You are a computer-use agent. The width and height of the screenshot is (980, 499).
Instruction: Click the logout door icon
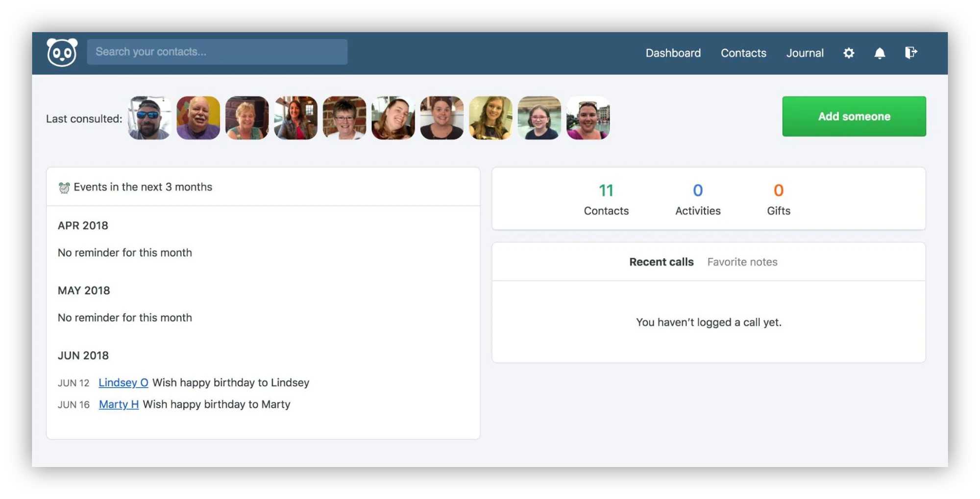911,52
